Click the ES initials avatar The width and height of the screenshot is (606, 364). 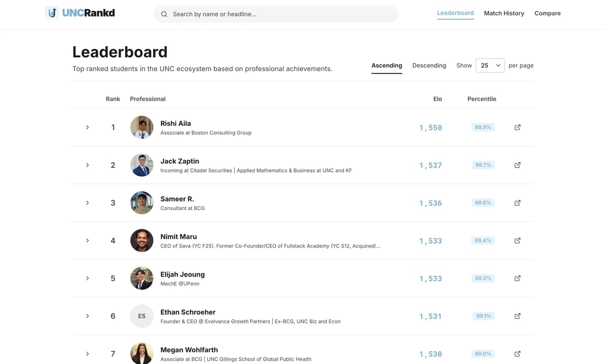142,316
